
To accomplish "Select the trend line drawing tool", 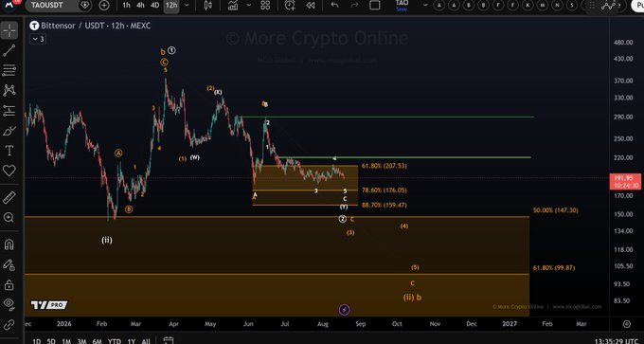I will coord(9,50).
